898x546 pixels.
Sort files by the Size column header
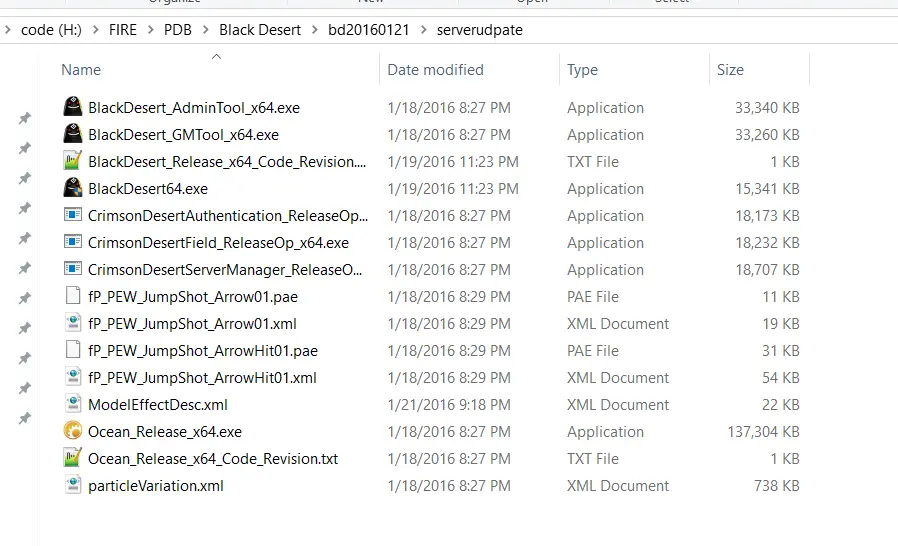pos(730,70)
